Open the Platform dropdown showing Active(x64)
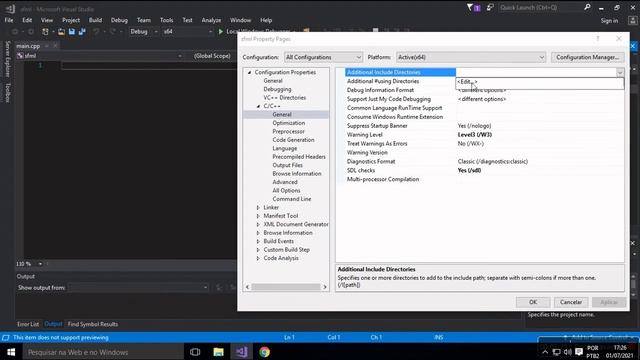Screen dimensions: 640x360 point(471,57)
